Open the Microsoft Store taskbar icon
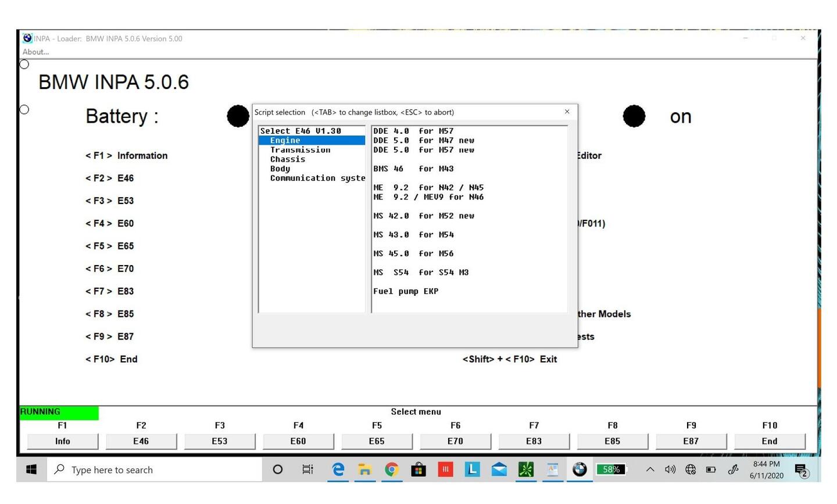837x504 pixels. coord(419,469)
